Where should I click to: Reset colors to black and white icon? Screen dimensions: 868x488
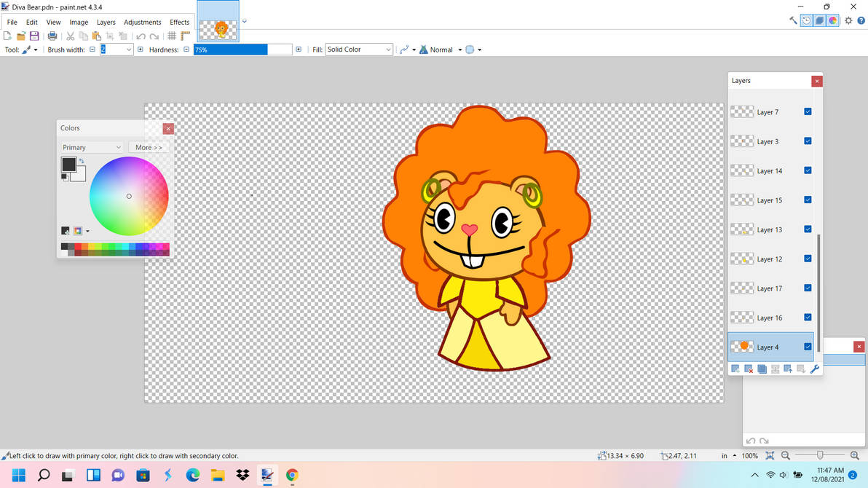(x=64, y=177)
